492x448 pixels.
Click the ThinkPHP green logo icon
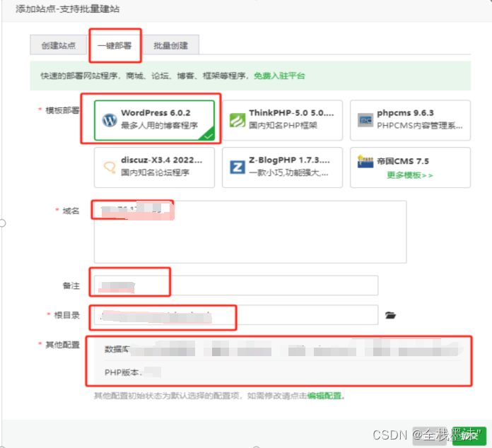click(238, 120)
